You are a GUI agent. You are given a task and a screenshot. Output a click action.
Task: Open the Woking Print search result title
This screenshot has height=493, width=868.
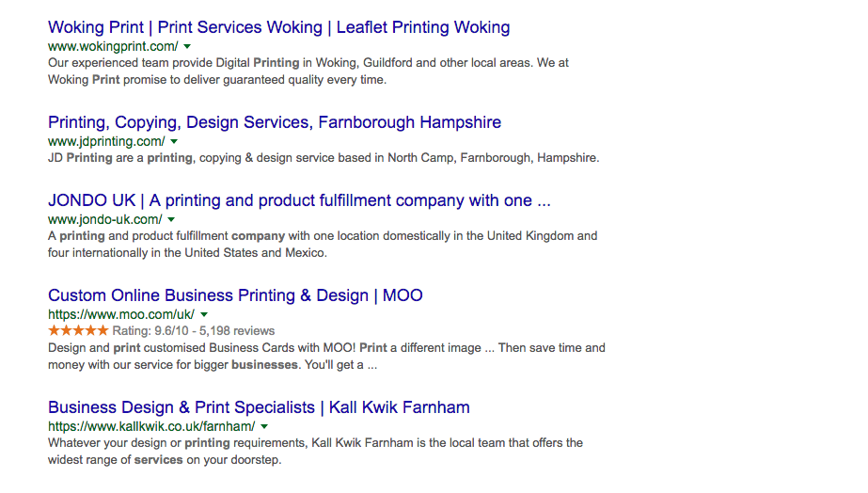tap(279, 27)
